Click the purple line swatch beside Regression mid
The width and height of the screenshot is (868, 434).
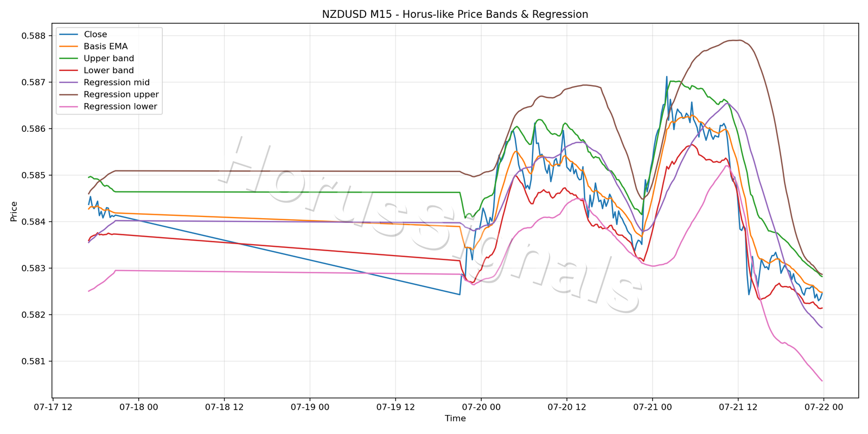(x=69, y=82)
